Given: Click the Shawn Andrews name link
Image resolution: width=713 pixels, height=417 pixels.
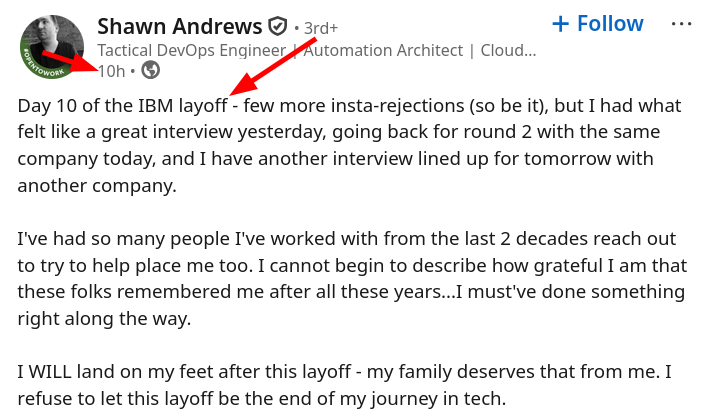Looking at the screenshot, I should [x=180, y=26].
